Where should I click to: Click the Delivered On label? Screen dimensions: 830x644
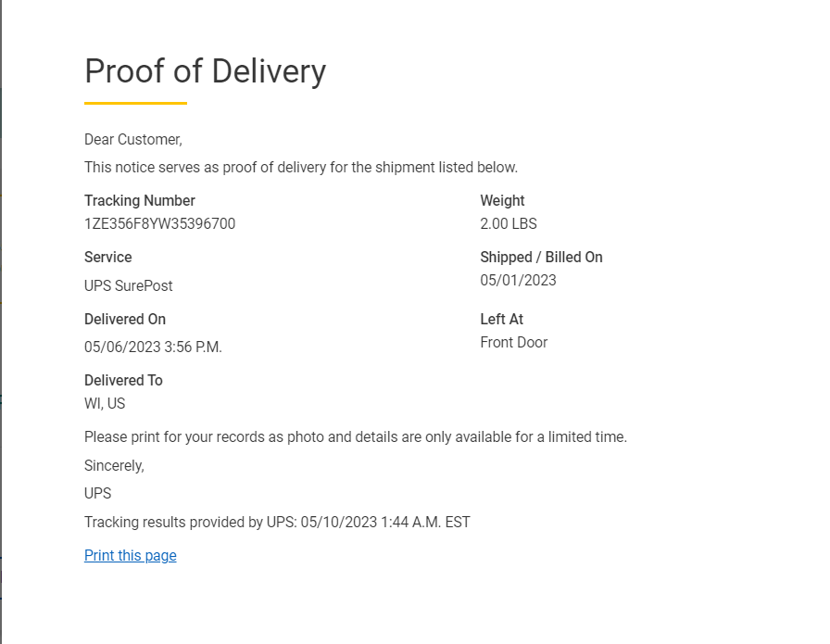click(x=124, y=319)
